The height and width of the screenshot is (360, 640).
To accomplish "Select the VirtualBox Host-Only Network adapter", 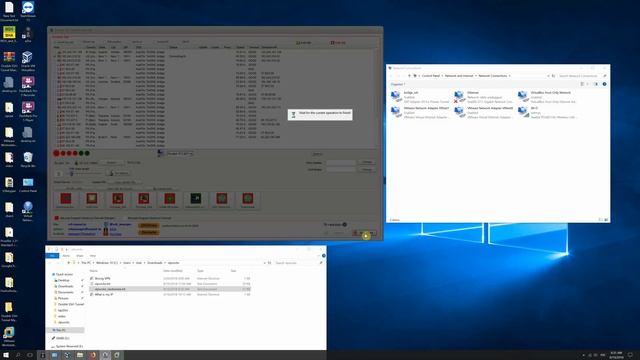I will pos(547,97).
